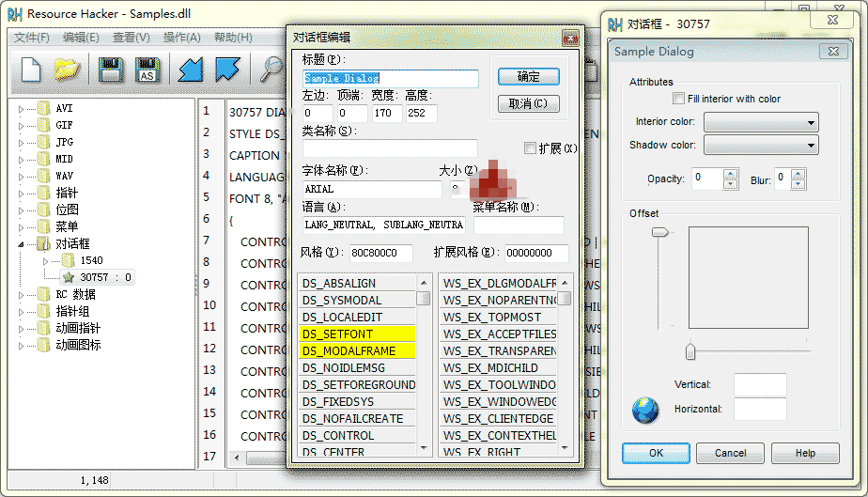Click the Vertical offset input field
This screenshot has width=868, height=497.
[760, 384]
